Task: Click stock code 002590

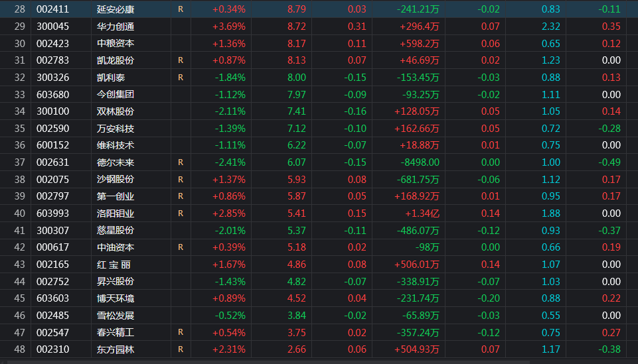Action: coord(53,129)
